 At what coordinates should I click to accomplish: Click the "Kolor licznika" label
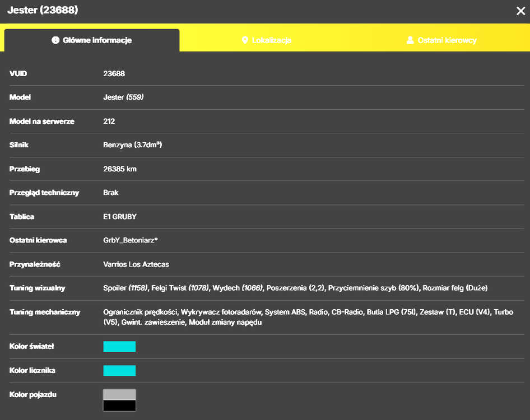(32, 370)
